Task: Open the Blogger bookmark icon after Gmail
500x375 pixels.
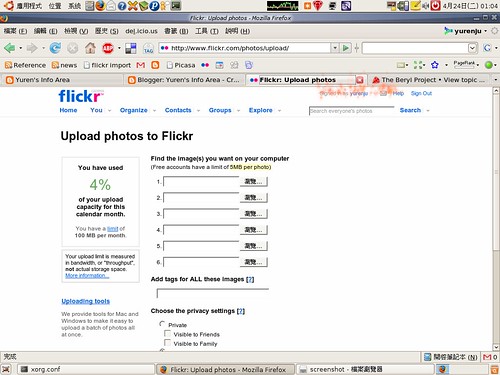Action: click(x=155, y=65)
